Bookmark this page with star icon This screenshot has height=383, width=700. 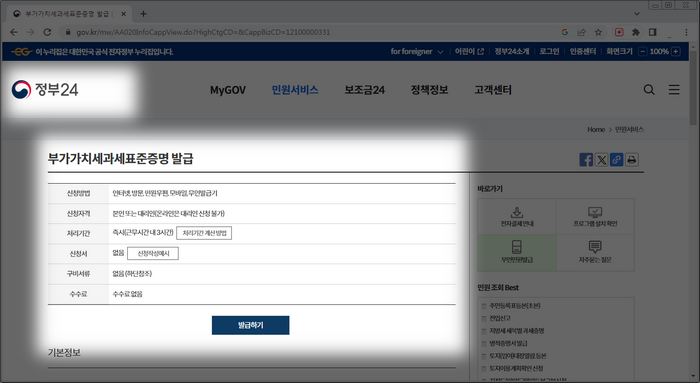598,32
